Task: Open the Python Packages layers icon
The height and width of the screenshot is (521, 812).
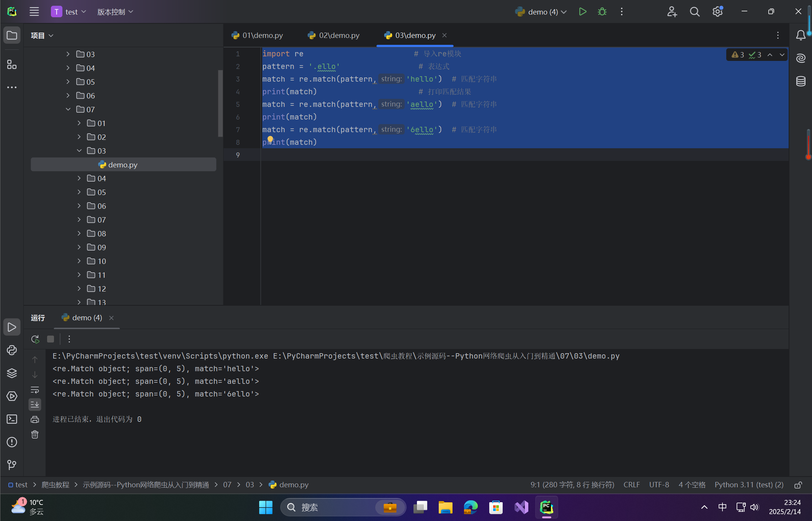Action: (12, 373)
